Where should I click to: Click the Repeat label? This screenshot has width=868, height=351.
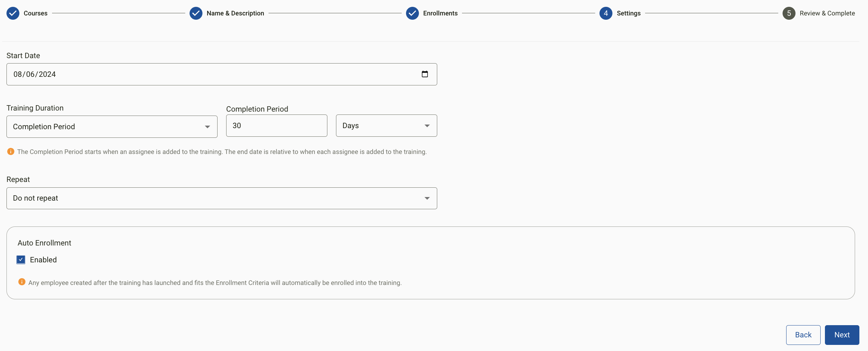coord(18,179)
